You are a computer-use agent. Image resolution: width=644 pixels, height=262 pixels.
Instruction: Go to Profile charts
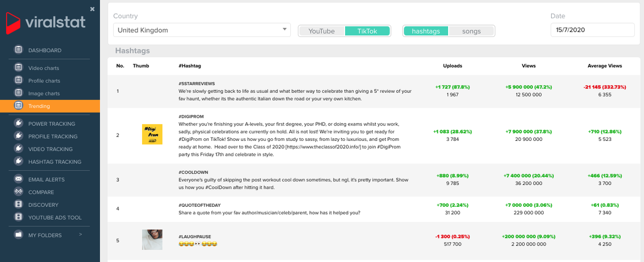click(x=45, y=81)
